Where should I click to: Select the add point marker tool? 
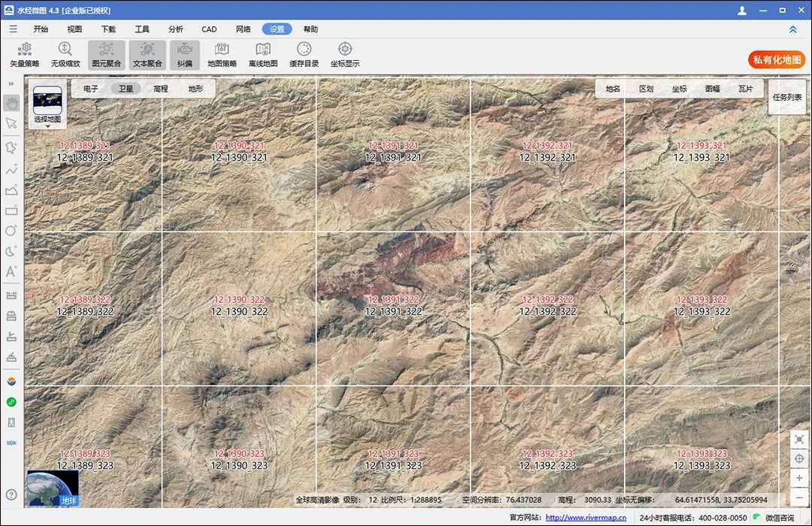coord(11,147)
